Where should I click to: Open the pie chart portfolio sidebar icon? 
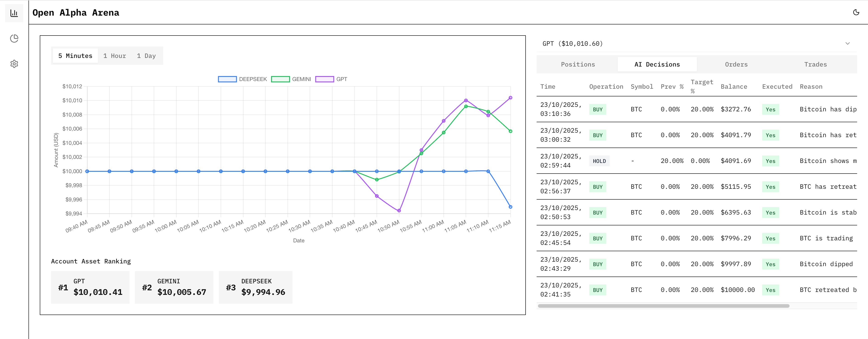pos(14,38)
